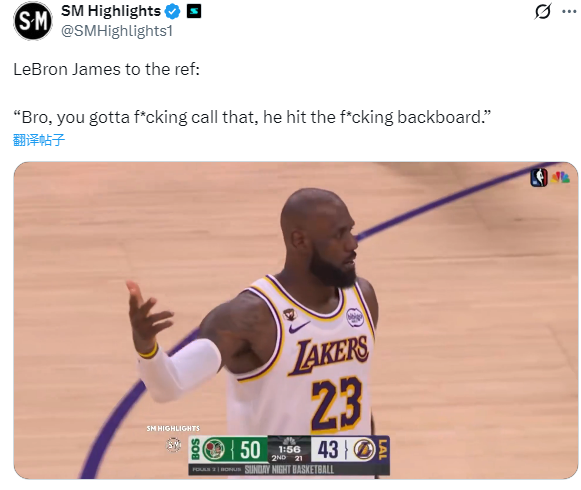Screen dimensions: 581x490
Task: Click the 1:56 game clock on the scoreboard
Action: 289,449
